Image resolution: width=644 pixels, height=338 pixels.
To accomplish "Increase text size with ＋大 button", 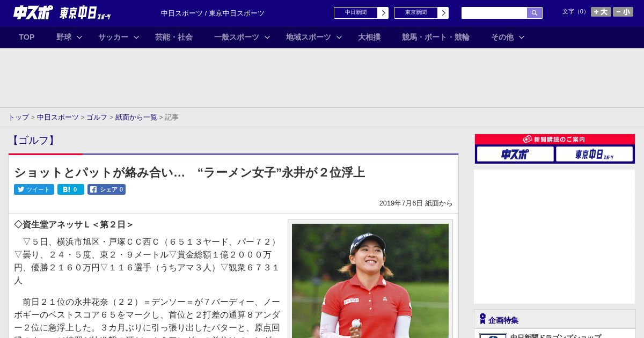I will point(601,12).
